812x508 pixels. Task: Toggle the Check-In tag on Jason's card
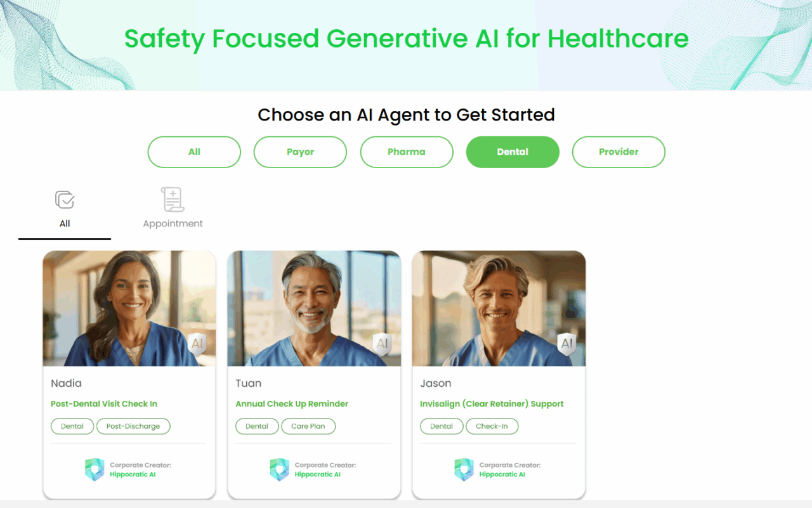coord(492,426)
